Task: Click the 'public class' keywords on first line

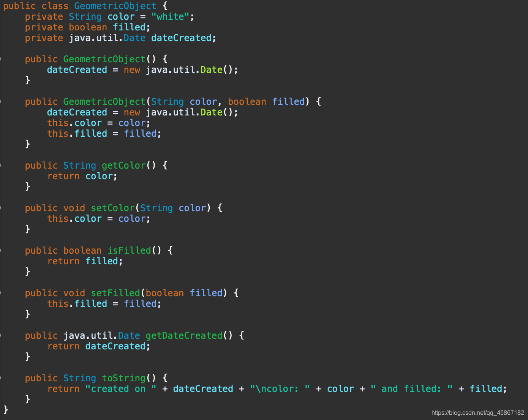Action: pyautogui.click(x=36, y=6)
